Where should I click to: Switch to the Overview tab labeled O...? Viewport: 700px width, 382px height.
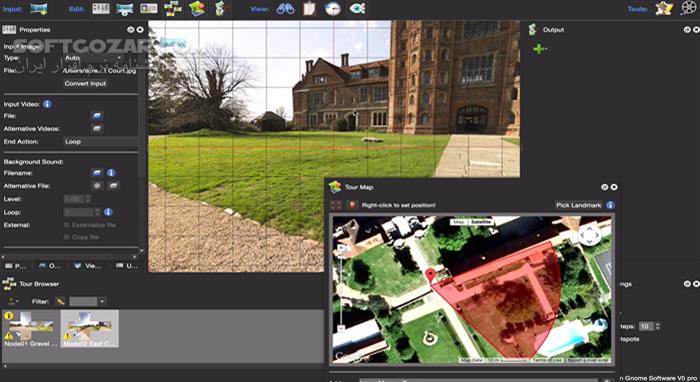coord(50,266)
